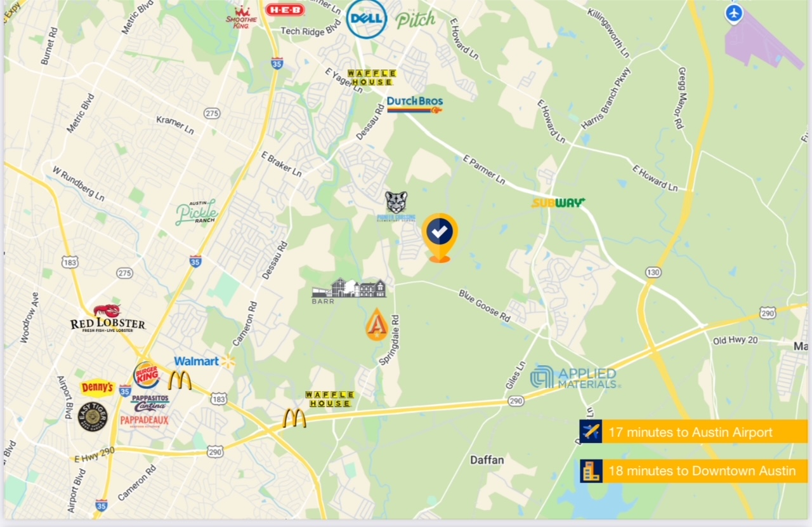Select the Smoothie King logo

point(242,18)
